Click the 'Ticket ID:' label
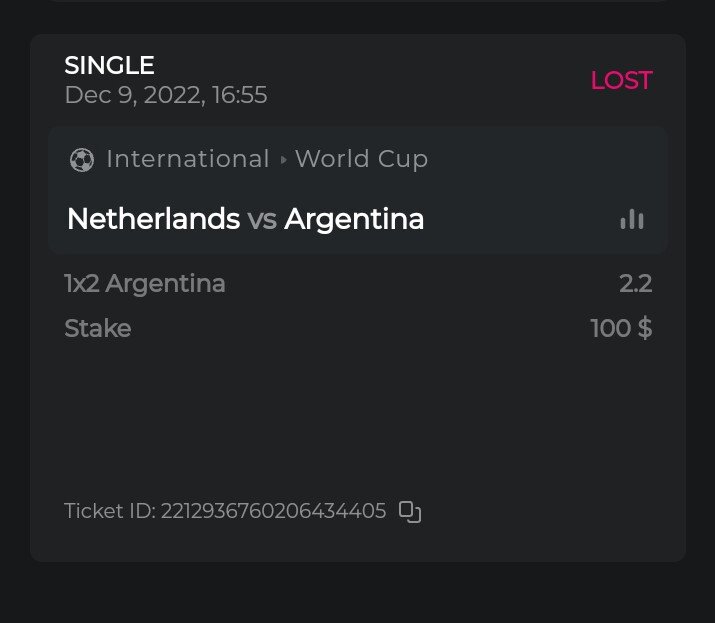Image resolution: width=715 pixels, height=623 pixels. click(x=109, y=511)
